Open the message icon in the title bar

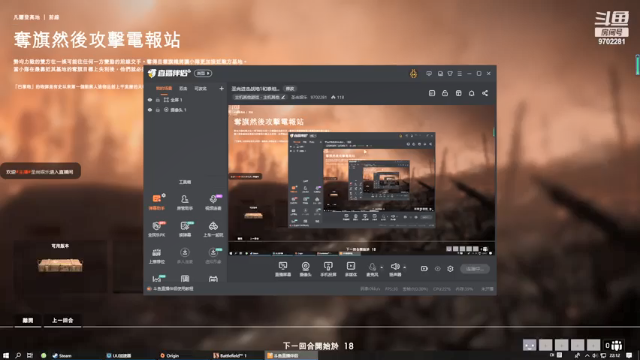[429, 73]
